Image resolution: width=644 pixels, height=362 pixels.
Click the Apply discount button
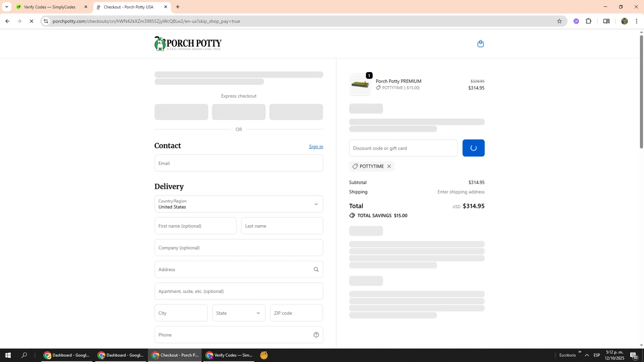(x=473, y=148)
